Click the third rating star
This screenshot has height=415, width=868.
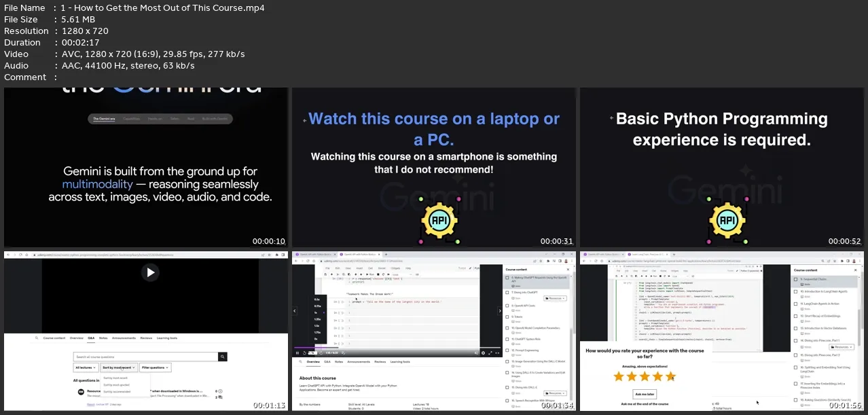point(645,376)
